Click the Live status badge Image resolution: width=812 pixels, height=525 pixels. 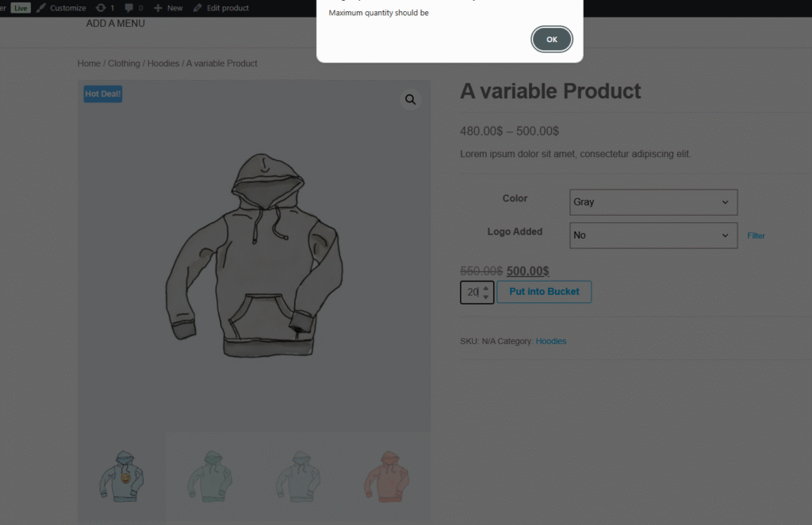[x=21, y=8]
